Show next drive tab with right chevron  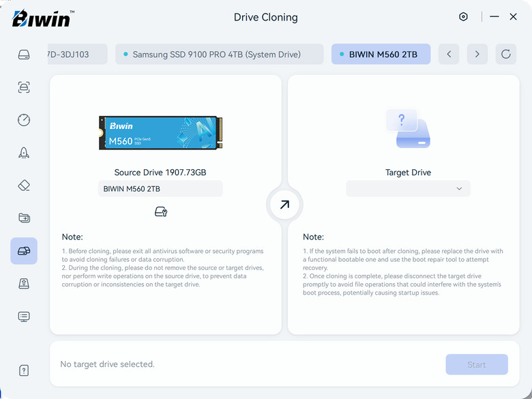pos(477,55)
